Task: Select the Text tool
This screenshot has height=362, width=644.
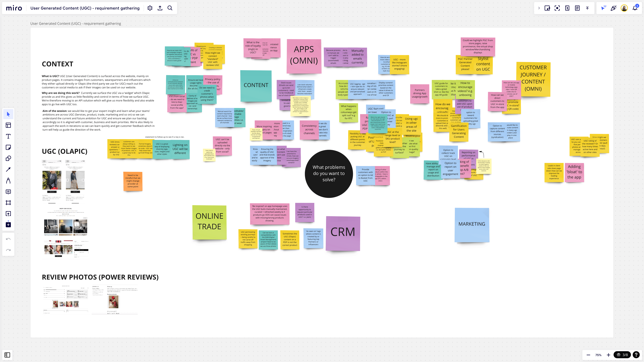Action: click(x=8, y=136)
